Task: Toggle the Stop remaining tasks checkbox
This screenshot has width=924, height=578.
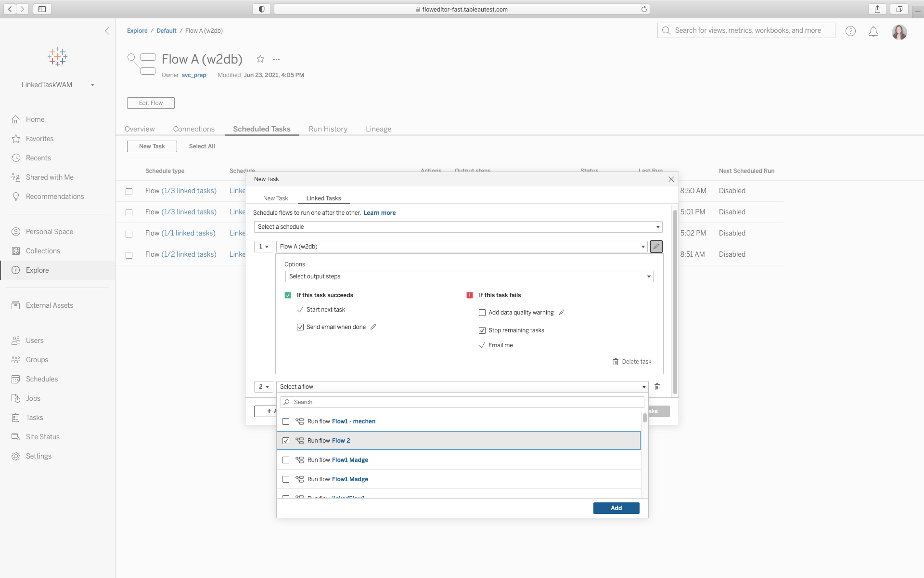Action: coord(482,330)
